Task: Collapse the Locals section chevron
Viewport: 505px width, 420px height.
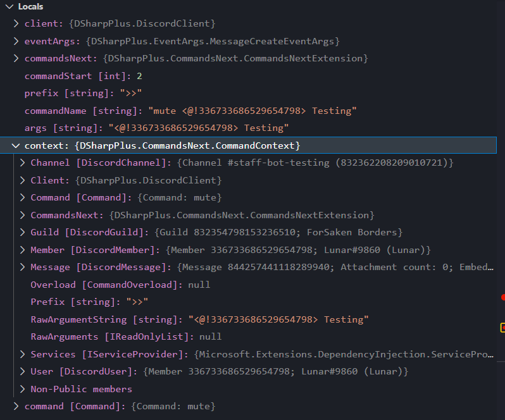Action: tap(9, 7)
